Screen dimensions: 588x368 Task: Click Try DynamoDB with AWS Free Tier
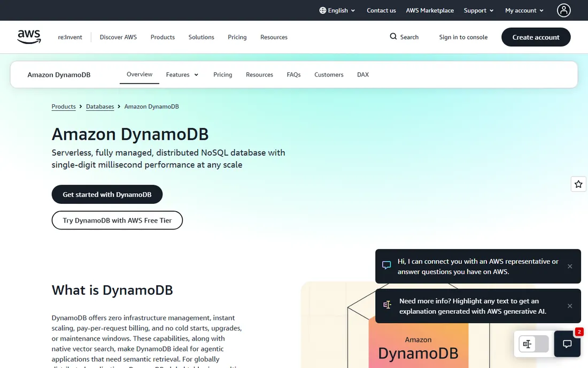click(117, 220)
